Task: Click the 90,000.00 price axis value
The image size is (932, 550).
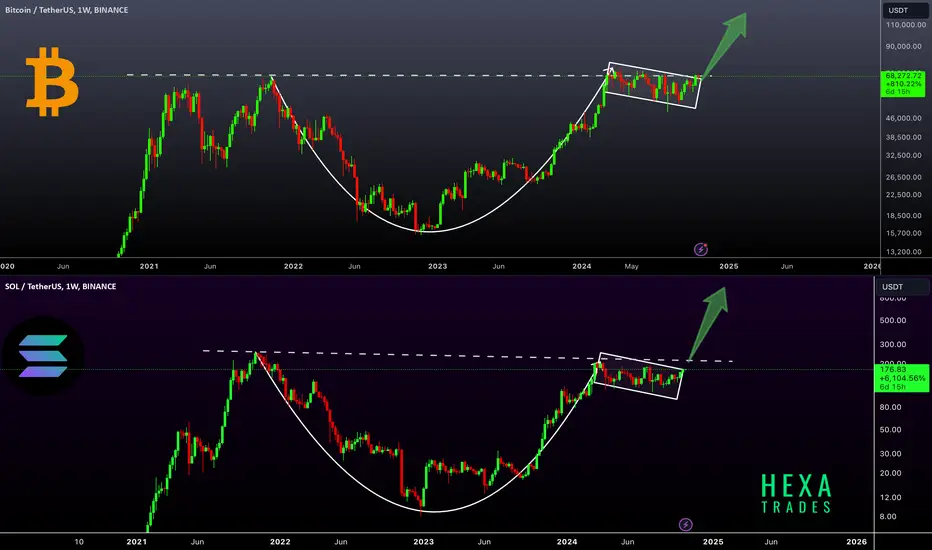Action: click(x=904, y=46)
